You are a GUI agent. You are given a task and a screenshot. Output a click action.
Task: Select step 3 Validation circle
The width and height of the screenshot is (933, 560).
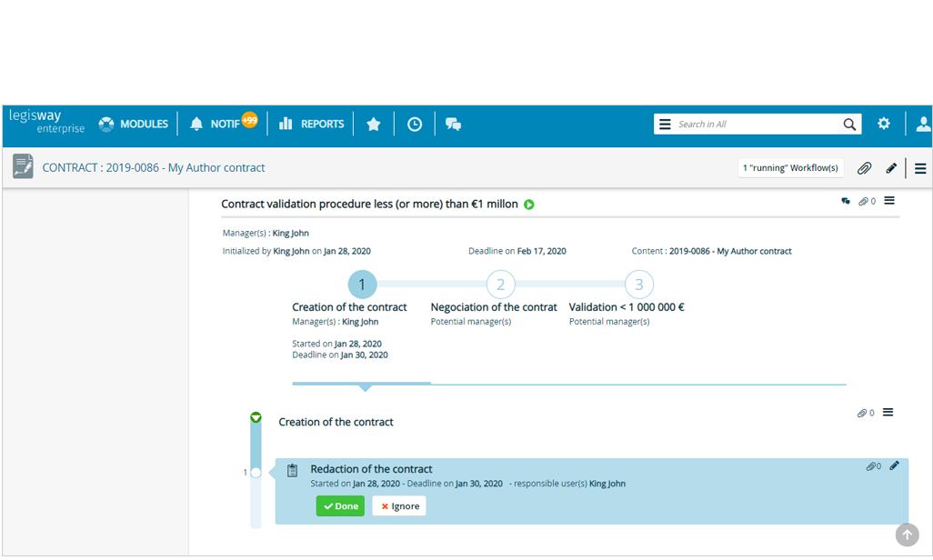pos(638,285)
